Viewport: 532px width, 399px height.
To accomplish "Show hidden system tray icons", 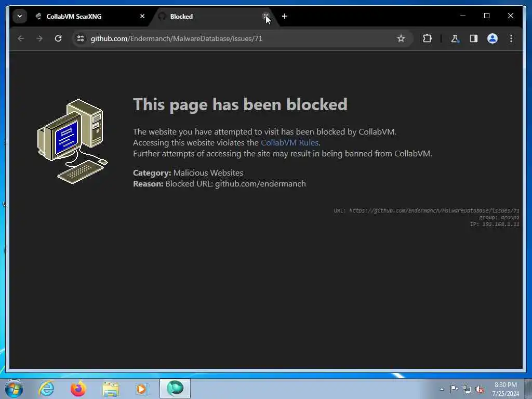I will point(442,389).
